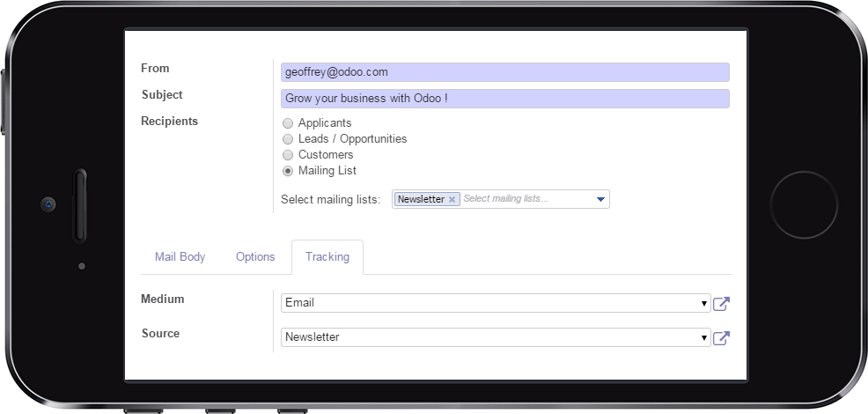This screenshot has width=868, height=414.
Task: Open the Source dropdown showing Newsletter
Action: (x=496, y=337)
